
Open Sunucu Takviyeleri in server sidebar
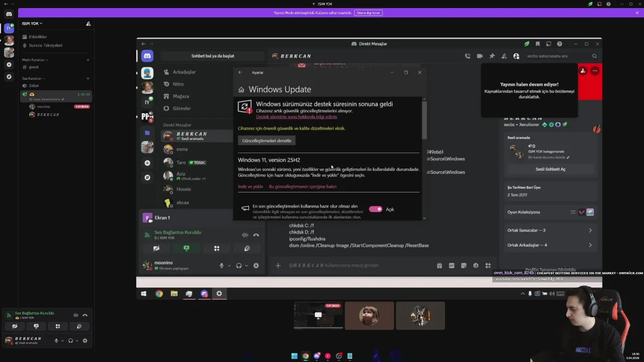pyautogui.click(x=55, y=45)
